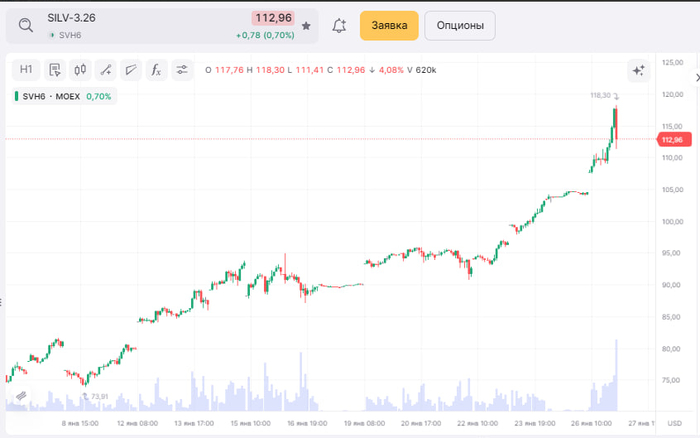Screen dimensions: 700x438
Task: Click the striped logo icon bottom-left of chart
Action: (x=19, y=397)
